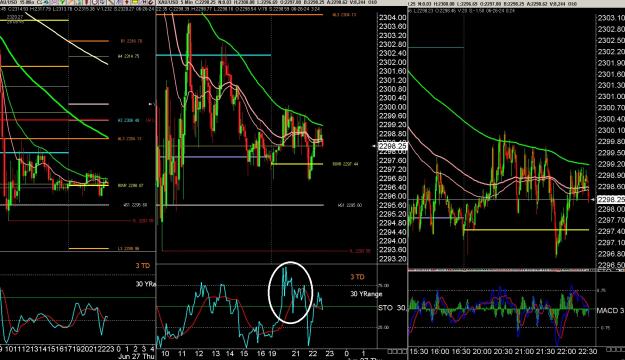Click the 16:00 time label on right chart
The image size is (625, 360).
click(440, 352)
